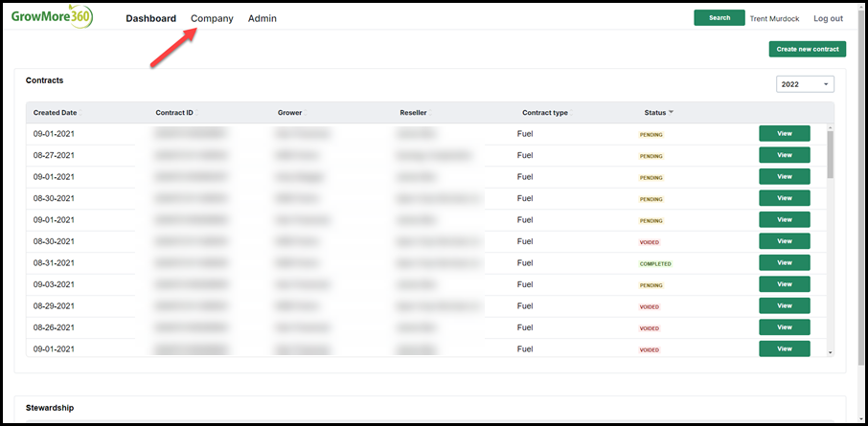The image size is (868, 426).
Task: Sort the Grower column
Action: [x=292, y=112]
